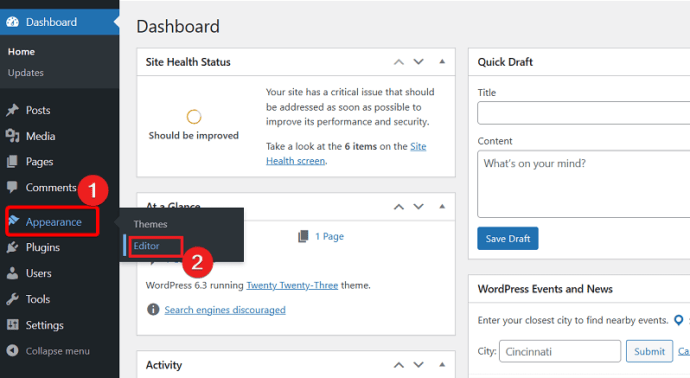Select Home under Dashboard
This screenshot has height=378, width=690.
coord(21,51)
